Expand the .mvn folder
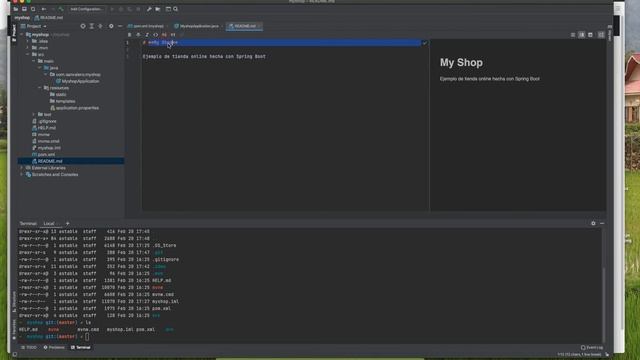The image size is (640, 360). pos(28,48)
